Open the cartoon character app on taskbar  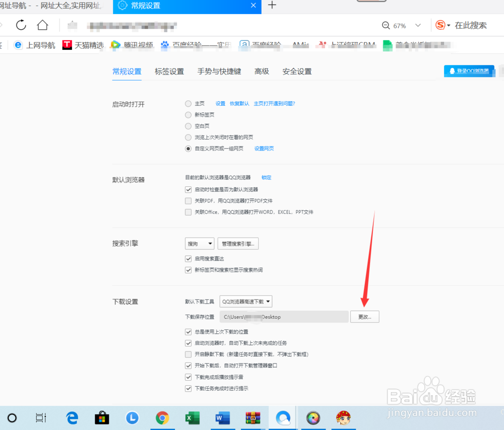coord(343,418)
